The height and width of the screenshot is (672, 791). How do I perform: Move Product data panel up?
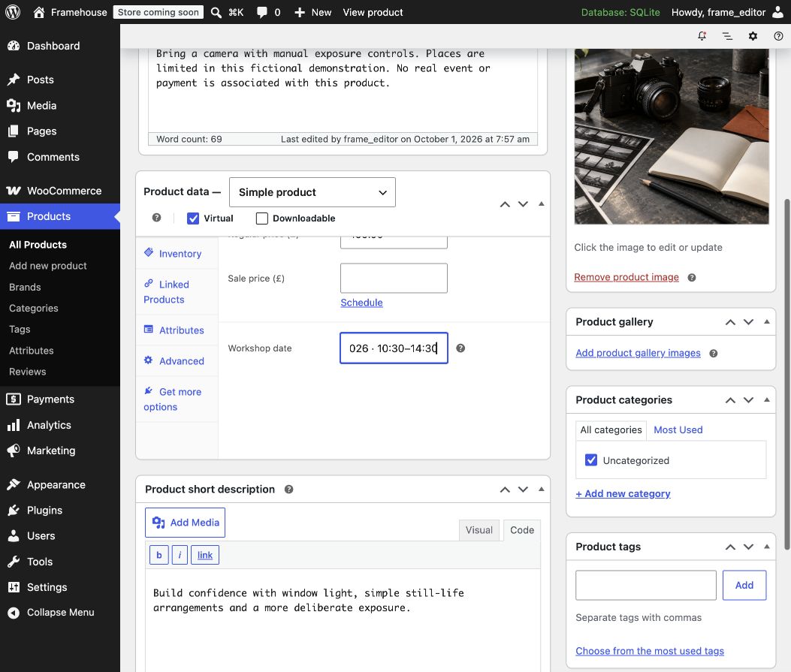point(505,204)
